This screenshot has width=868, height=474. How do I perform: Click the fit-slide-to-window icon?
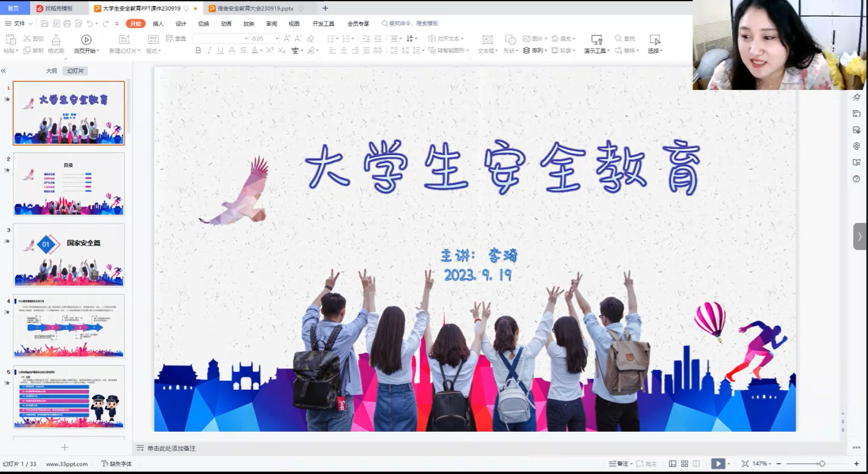coord(745,464)
